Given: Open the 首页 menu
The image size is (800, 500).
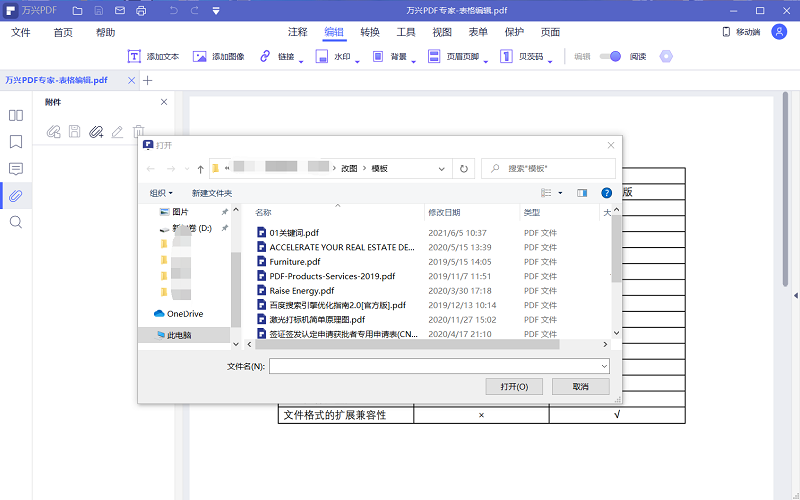Looking at the screenshot, I should point(63,32).
